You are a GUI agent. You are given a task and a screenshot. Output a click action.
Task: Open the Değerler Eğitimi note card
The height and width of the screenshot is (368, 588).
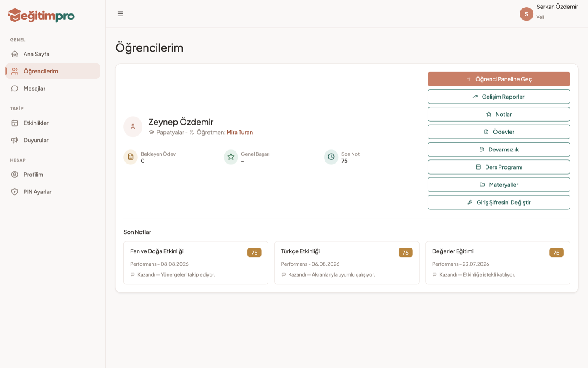[x=498, y=263]
